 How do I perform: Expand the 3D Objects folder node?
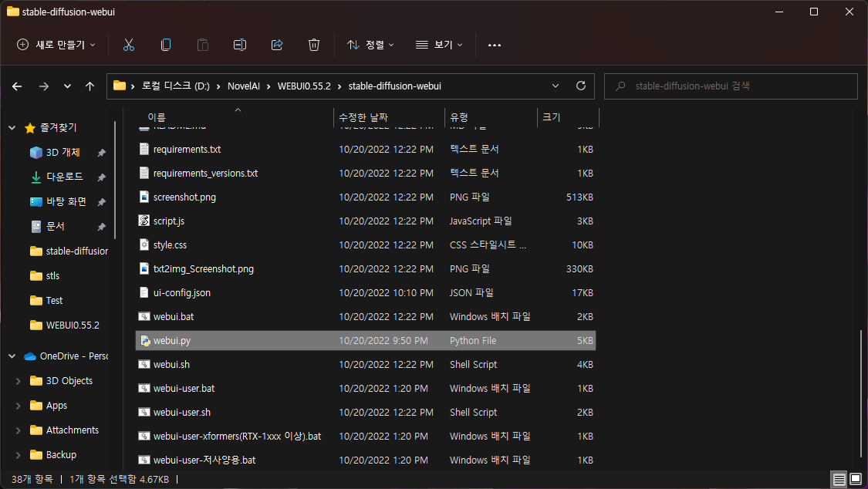(x=19, y=381)
